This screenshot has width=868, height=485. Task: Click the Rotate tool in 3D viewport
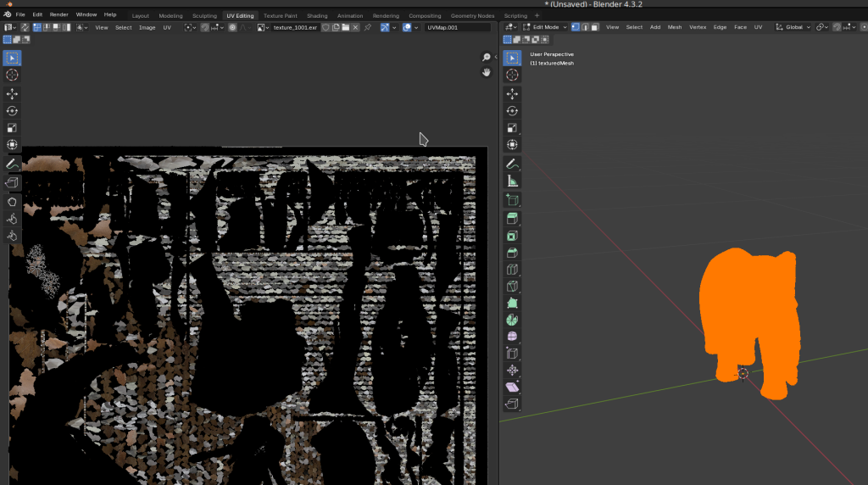[x=512, y=110]
